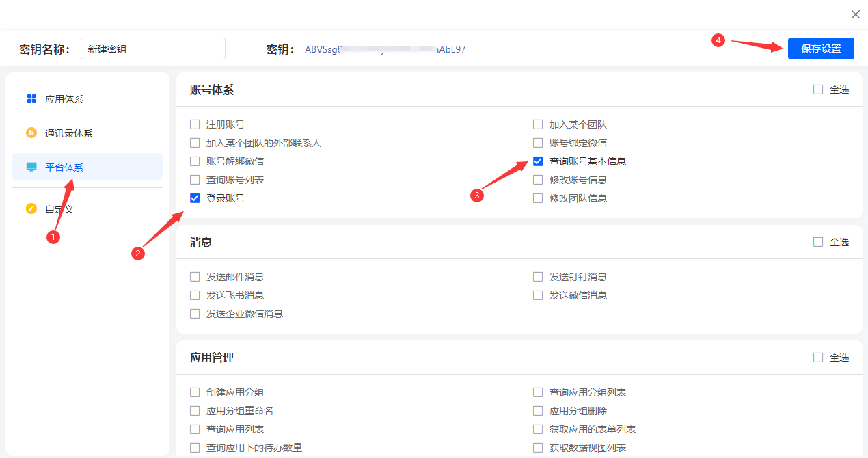This screenshot has width=868, height=458.
Task: Enable the 注册账号 checkbox
Action: (195, 124)
